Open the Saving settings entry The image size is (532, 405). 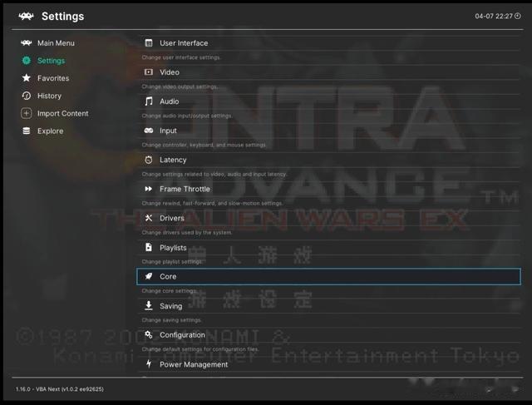point(329,305)
